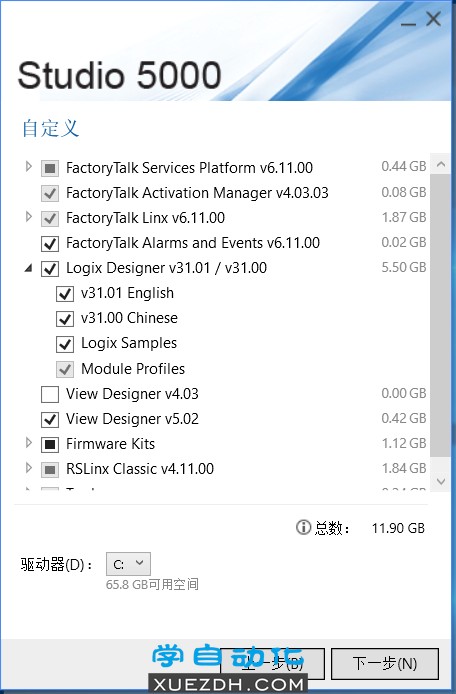Select Firmware Kits label
Viewport: 456px width, 694px height.
(x=110, y=444)
